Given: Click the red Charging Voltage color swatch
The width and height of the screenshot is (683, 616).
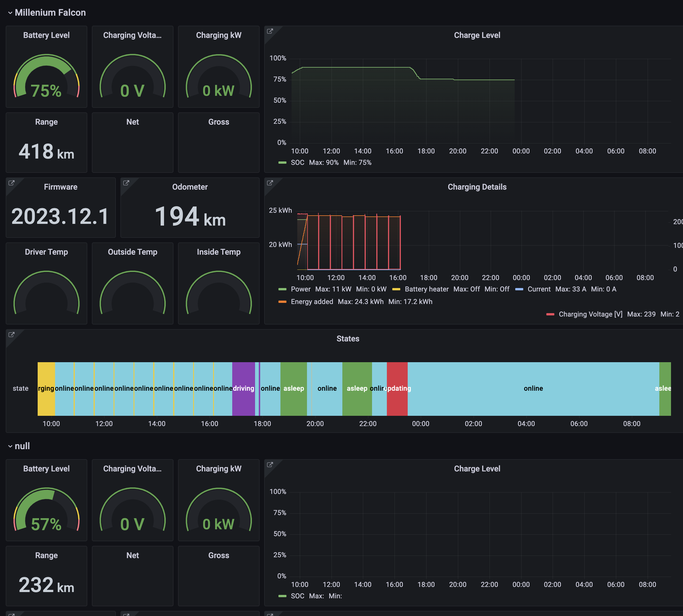Looking at the screenshot, I should [550, 315].
